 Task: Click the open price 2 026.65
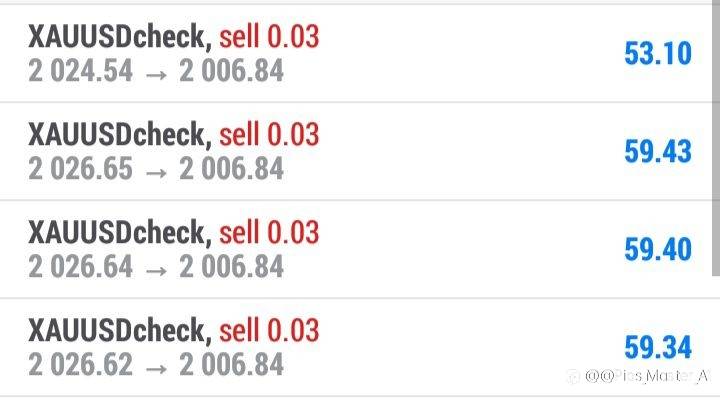point(80,169)
